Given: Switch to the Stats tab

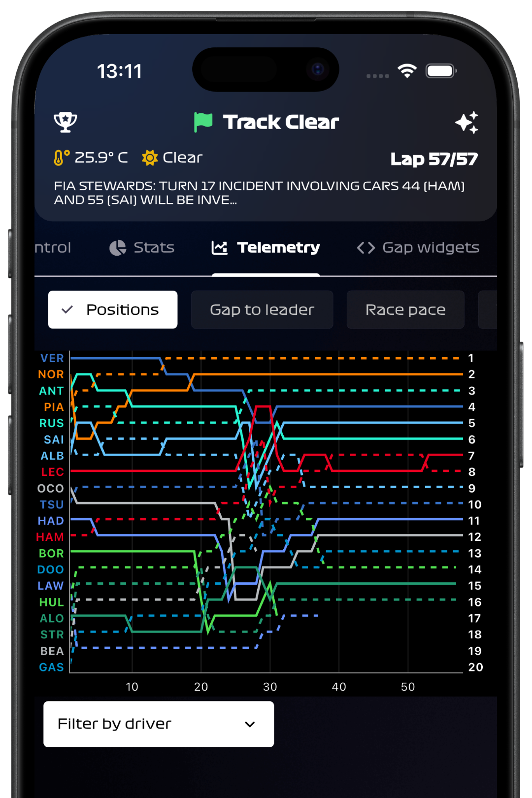Looking at the screenshot, I should (x=142, y=248).
